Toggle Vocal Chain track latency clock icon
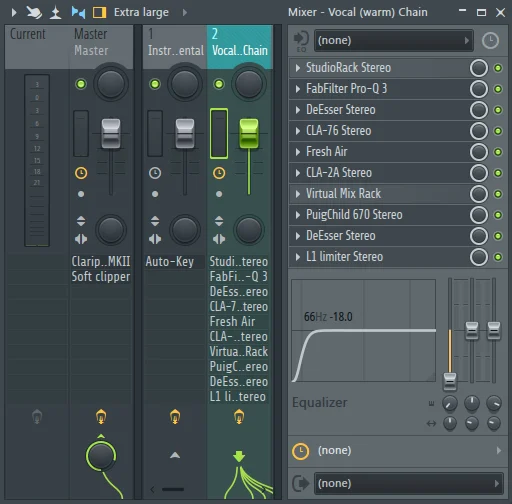The width and height of the screenshot is (512, 504). click(219, 173)
